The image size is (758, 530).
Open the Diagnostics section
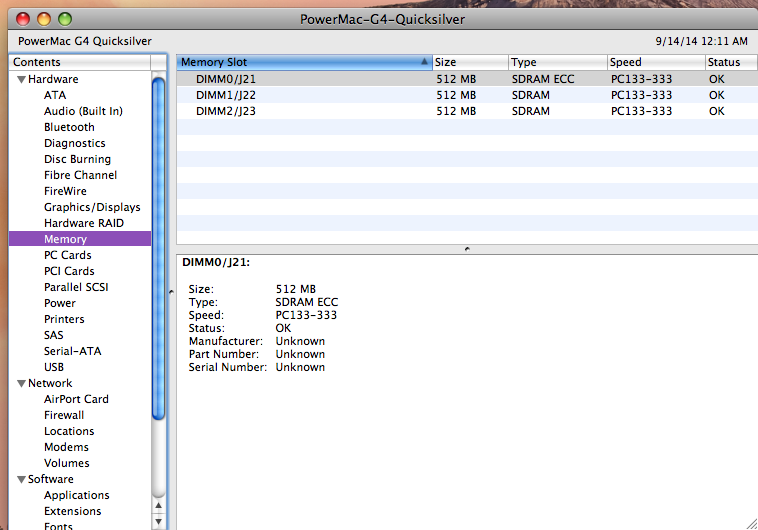74,143
